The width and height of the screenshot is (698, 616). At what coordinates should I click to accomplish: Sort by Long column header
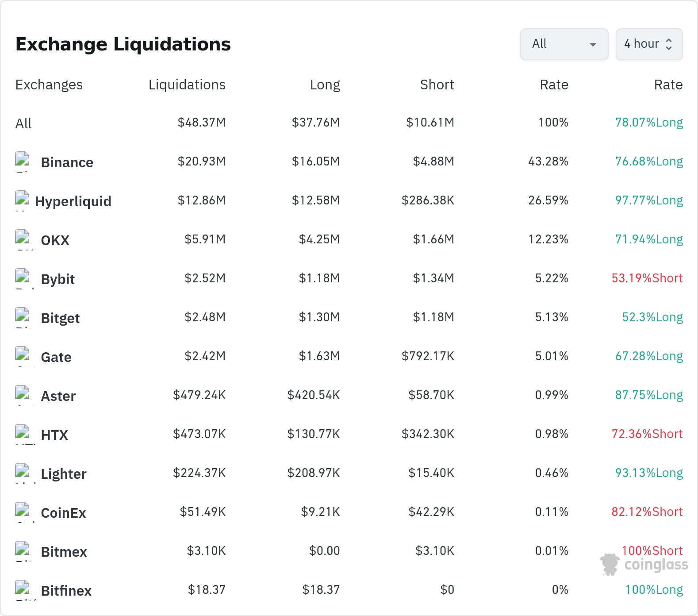(x=325, y=85)
